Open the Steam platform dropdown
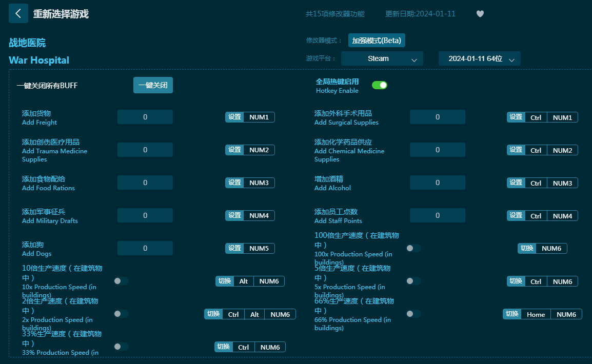592x364 pixels. [x=382, y=58]
